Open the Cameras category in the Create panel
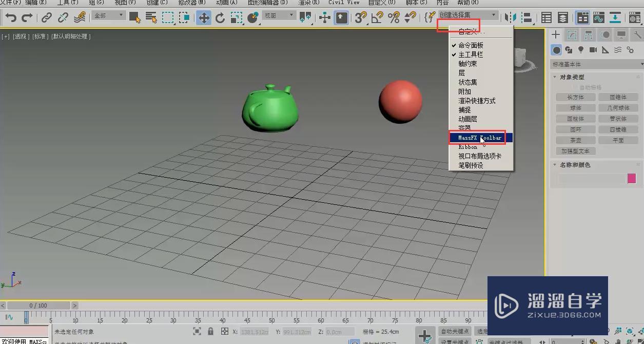644x344 pixels. (593, 50)
